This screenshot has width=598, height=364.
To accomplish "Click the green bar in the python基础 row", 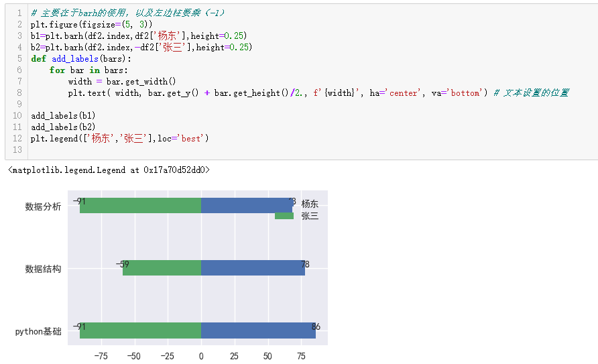I will pos(140,330).
